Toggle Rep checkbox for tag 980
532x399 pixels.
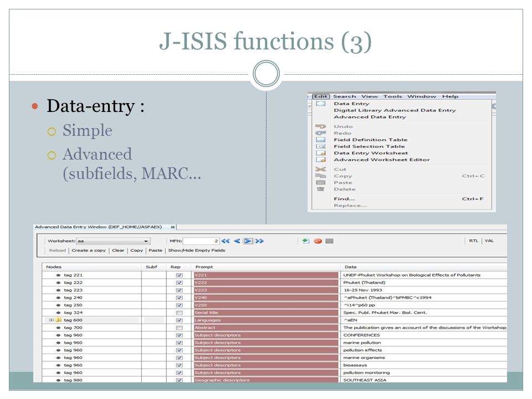point(179,380)
